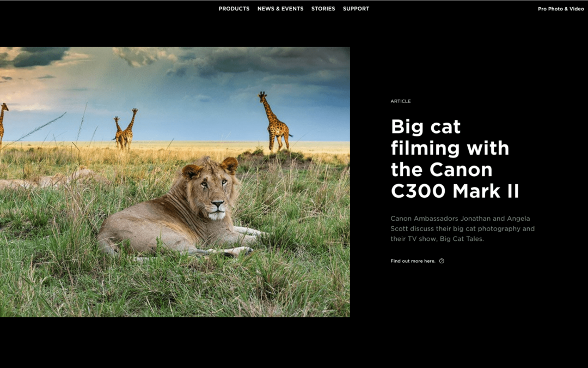Image resolution: width=588 pixels, height=368 pixels.
Task: Click the pair of giraffes in the photo
Action: point(126,129)
